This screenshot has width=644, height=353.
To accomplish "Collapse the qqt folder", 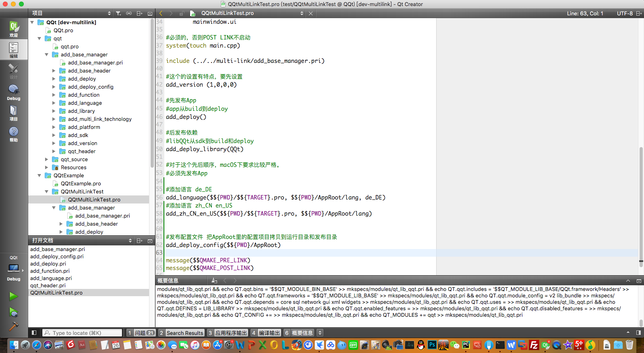I will (39, 38).
